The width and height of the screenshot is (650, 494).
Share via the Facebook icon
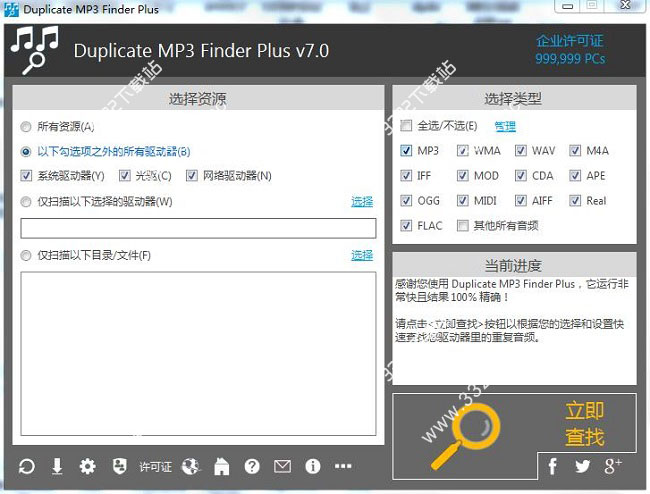coord(553,466)
